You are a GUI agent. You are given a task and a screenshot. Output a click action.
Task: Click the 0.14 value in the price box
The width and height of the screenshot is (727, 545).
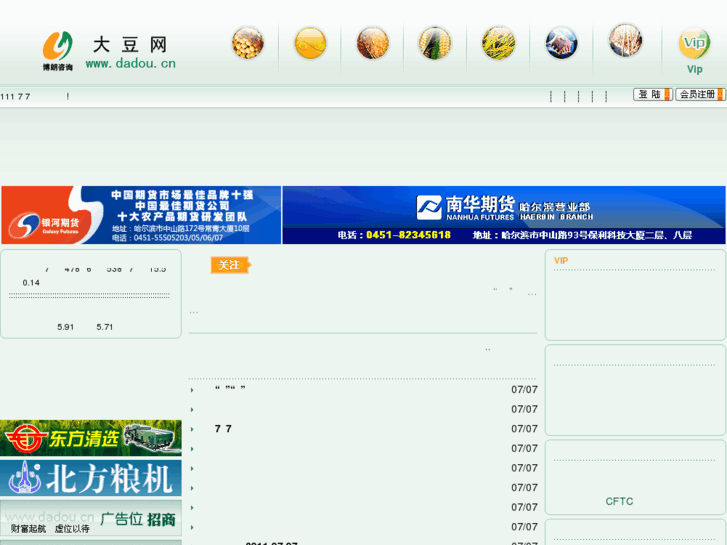pos(31,283)
